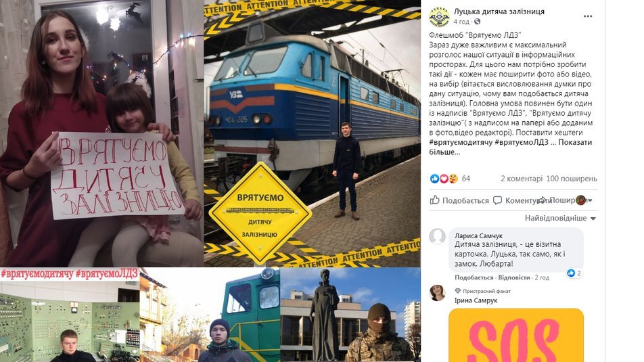The width and height of the screenshot is (644, 362).
Task: Open the profile avatar selector dropdown
Action: 584,200
